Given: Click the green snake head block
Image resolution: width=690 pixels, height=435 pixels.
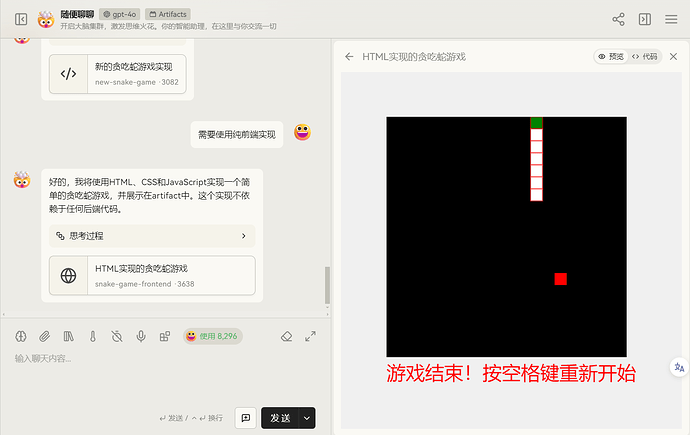Looking at the screenshot, I should 536,123.
